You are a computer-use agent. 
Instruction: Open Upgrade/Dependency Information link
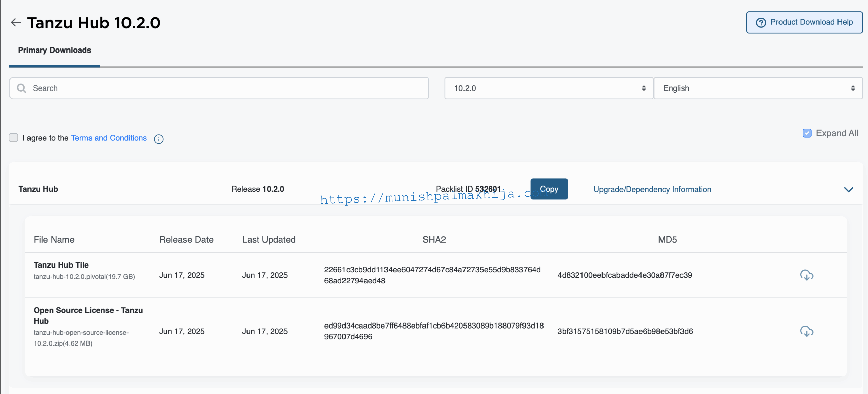coord(652,189)
